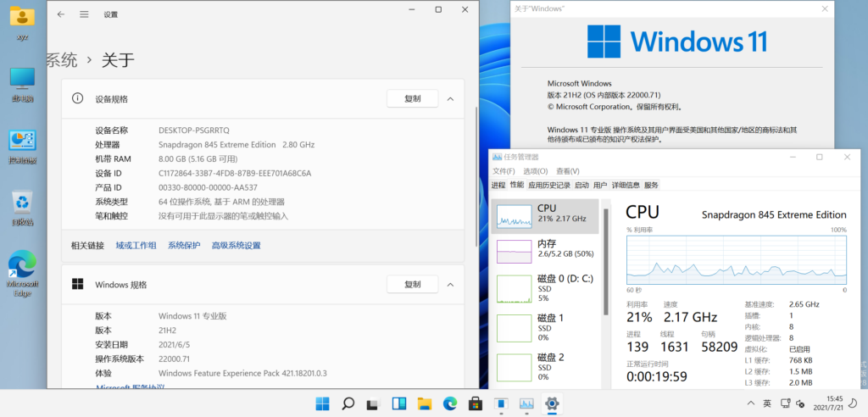The image size is (868, 417).
Task: Show hidden system tray icons chevron
Action: point(751,403)
